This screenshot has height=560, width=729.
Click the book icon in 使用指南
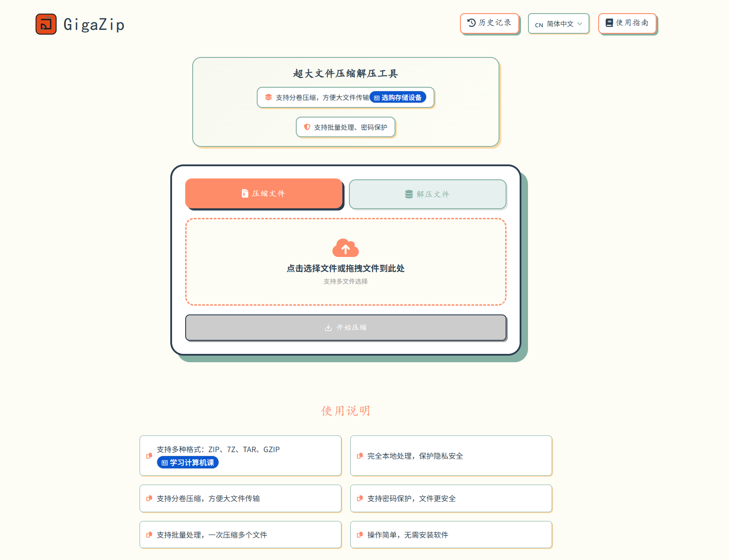pyautogui.click(x=609, y=23)
